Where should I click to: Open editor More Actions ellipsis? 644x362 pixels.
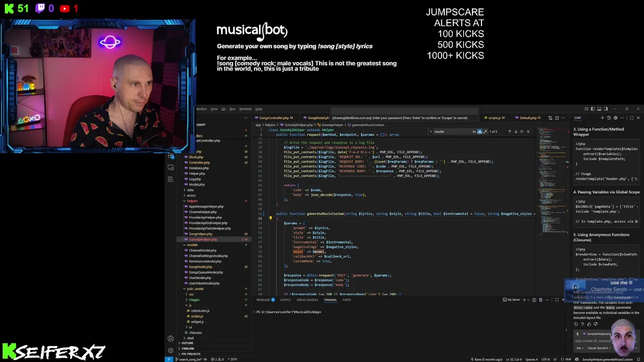click(x=563, y=118)
